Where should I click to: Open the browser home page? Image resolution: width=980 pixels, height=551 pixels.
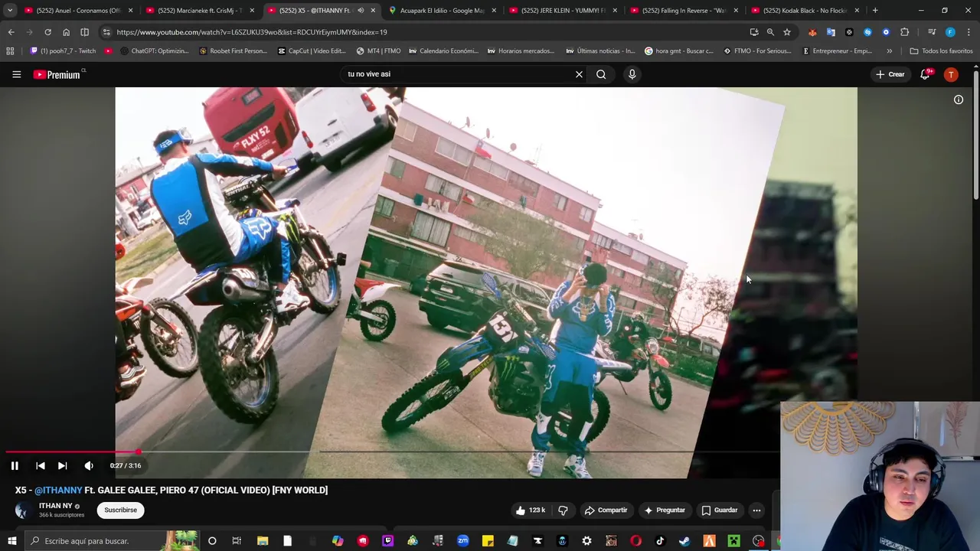point(66,32)
